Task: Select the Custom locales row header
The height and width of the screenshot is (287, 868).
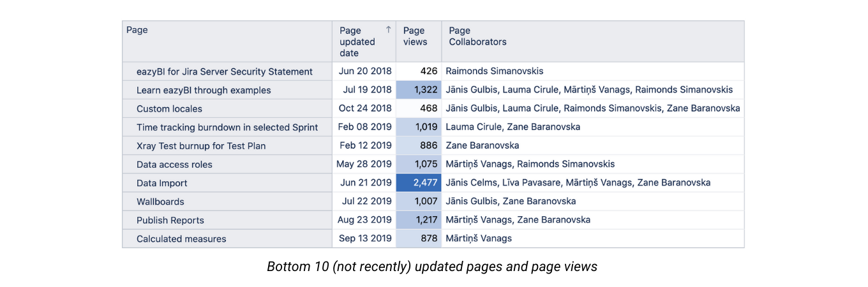Action: click(x=169, y=108)
